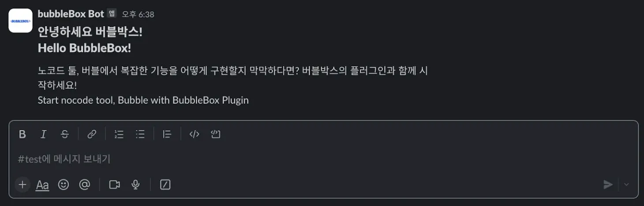This screenshot has height=206, width=644.
Task: Insert a code block
Action: click(x=215, y=134)
